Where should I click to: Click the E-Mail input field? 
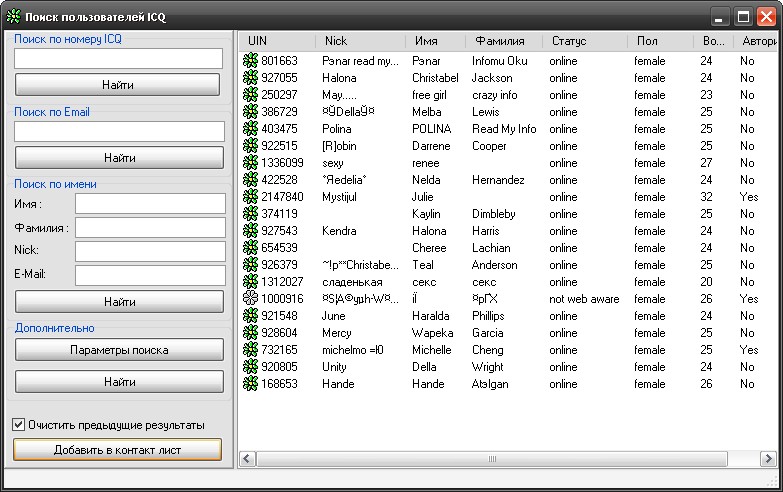tap(150, 275)
